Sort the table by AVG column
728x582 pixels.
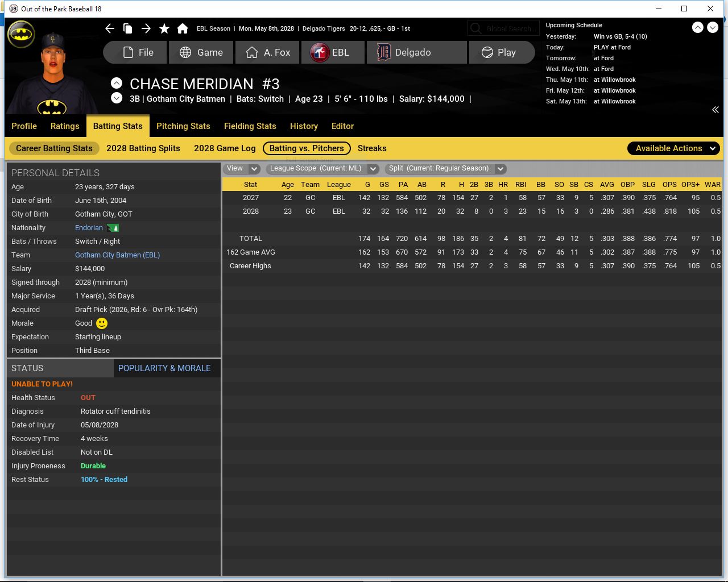click(x=607, y=185)
